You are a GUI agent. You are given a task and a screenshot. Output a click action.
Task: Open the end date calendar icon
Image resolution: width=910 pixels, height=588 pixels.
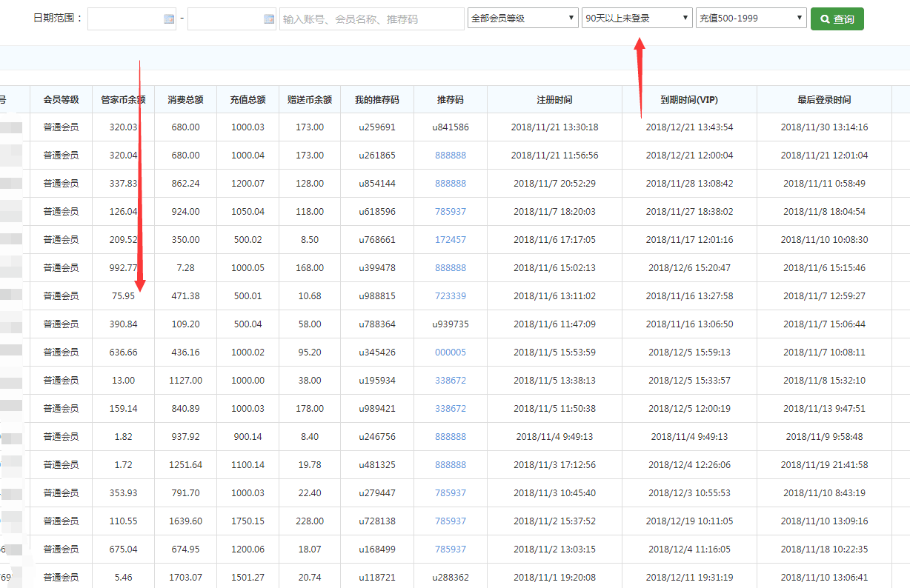tap(269, 19)
